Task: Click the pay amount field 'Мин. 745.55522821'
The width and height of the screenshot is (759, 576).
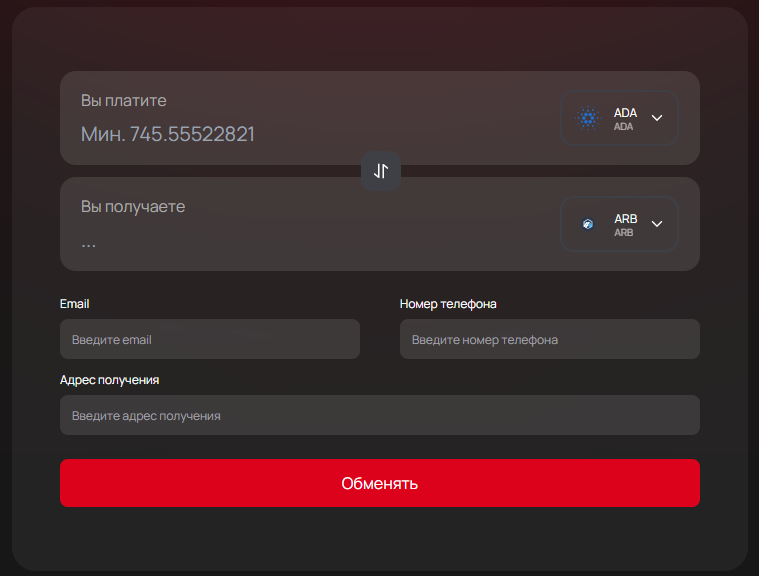Action: point(167,135)
